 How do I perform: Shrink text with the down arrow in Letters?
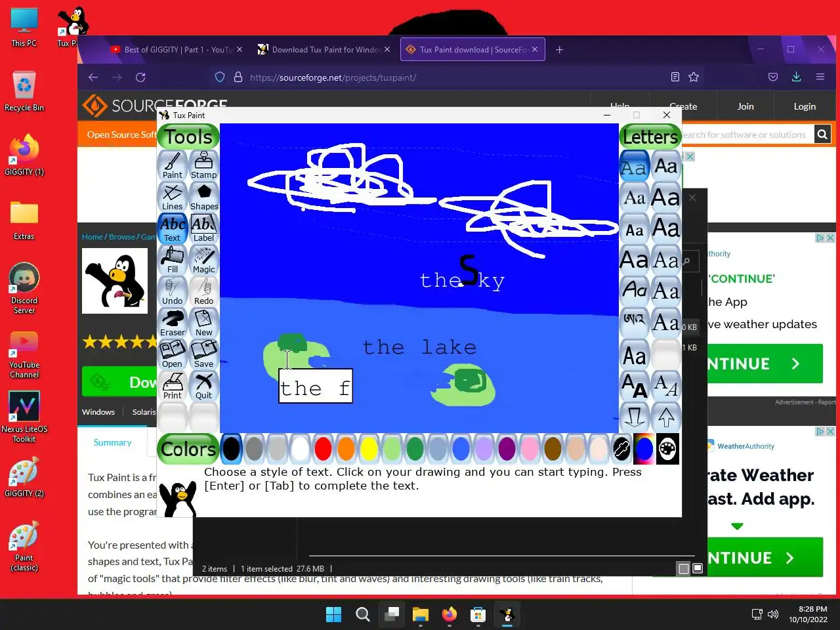635,417
